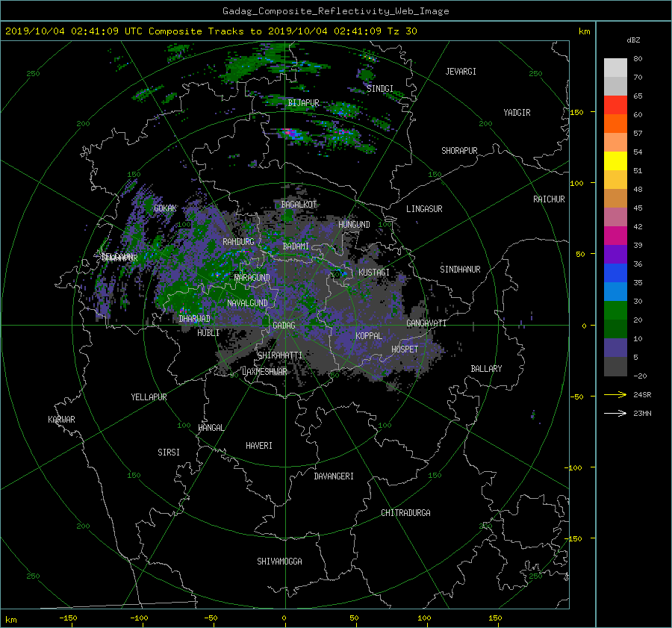Click the GANGAVATI city label
This screenshot has width=672, height=628.
426,323
